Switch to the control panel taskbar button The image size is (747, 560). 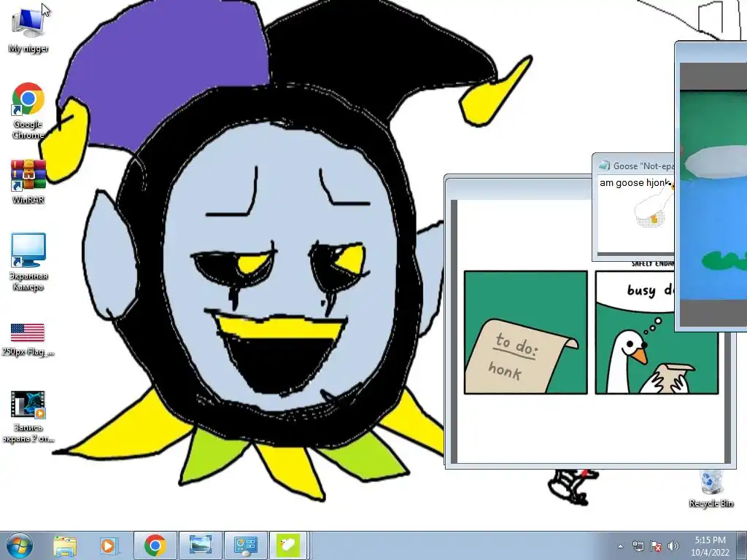(246, 545)
